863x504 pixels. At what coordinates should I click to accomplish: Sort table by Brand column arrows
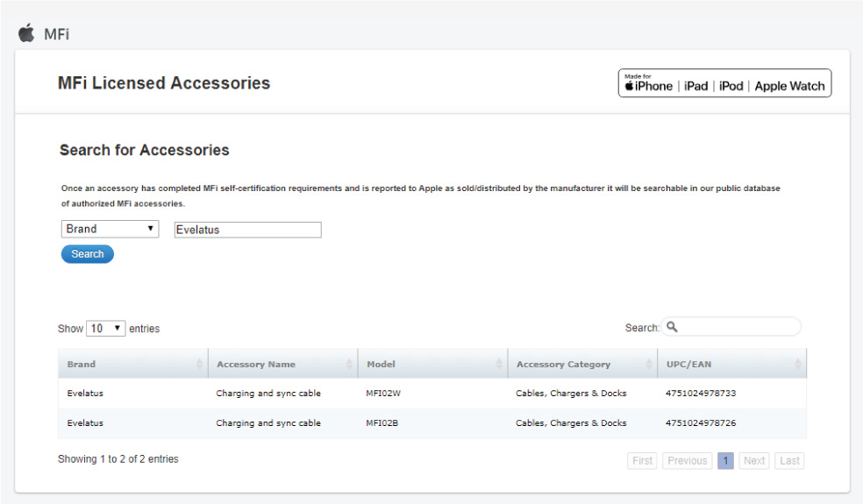click(199, 364)
